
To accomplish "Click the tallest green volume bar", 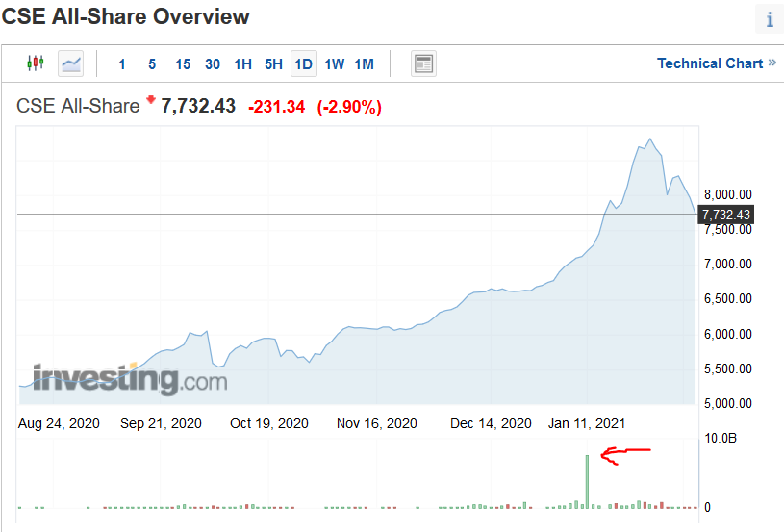I will (x=587, y=482).
